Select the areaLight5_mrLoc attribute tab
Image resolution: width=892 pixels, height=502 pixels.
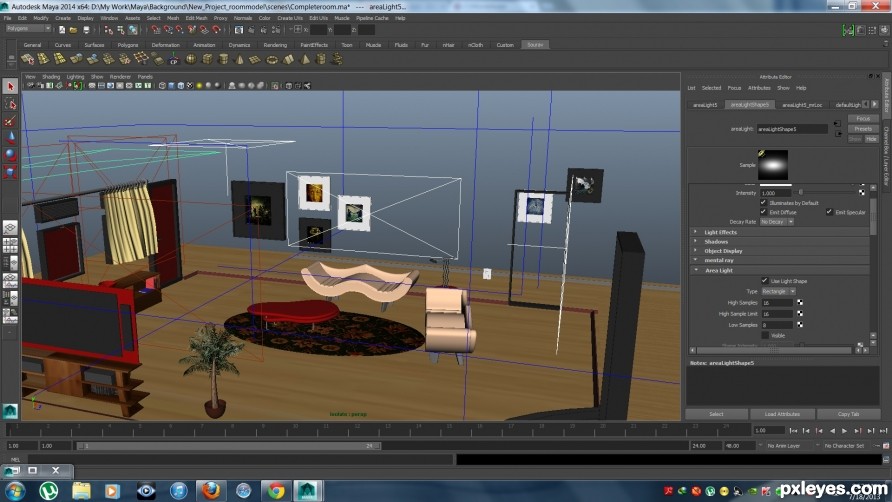click(x=802, y=105)
